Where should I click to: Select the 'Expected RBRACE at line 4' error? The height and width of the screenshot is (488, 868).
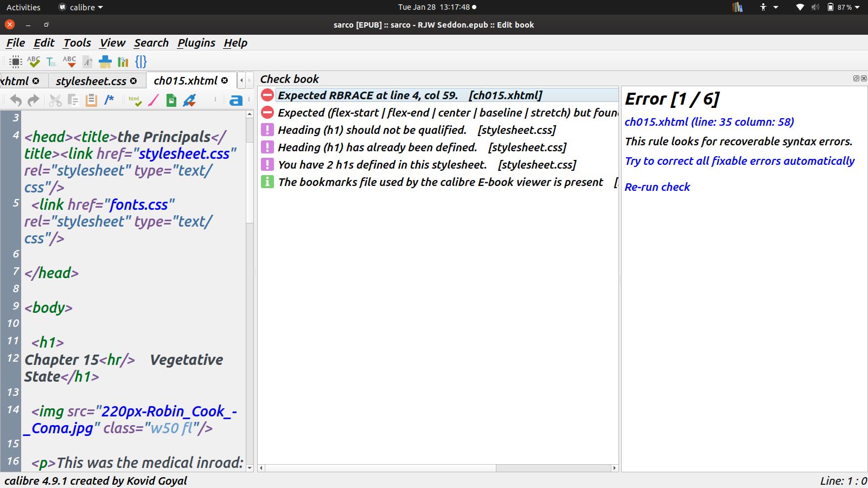coord(438,95)
